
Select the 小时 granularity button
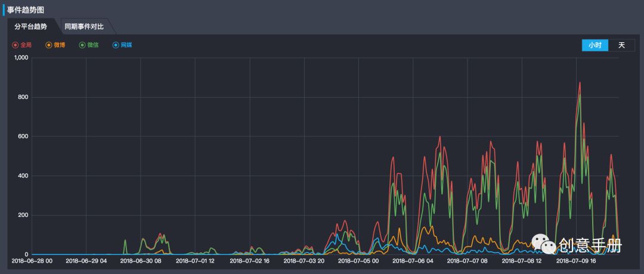pos(595,45)
